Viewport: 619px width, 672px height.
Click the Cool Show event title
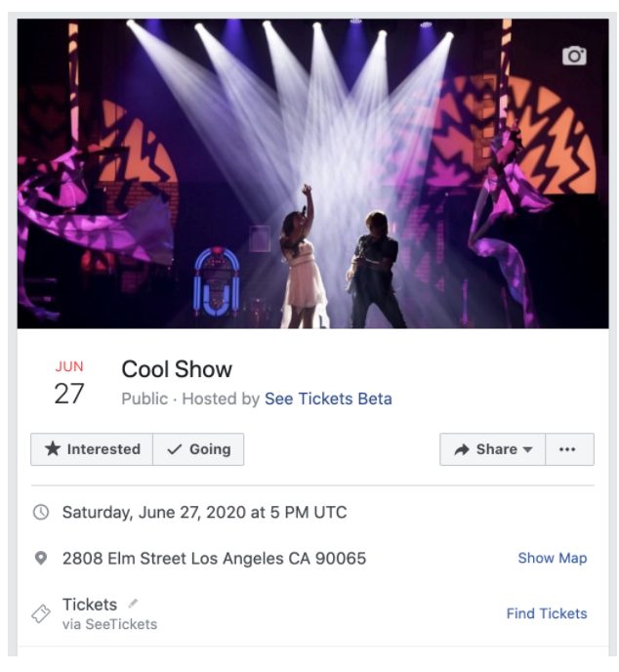(177, 369)
